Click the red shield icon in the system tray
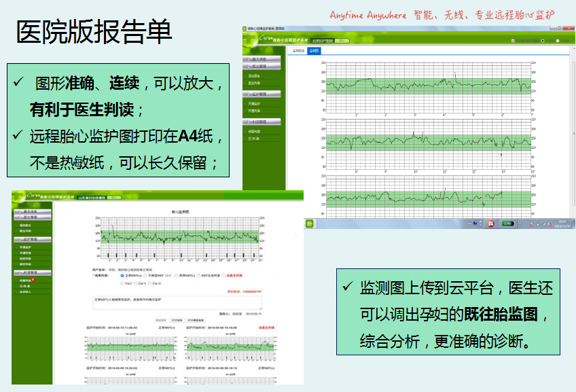Screen dimensions: 576x392 pos(550,224)
